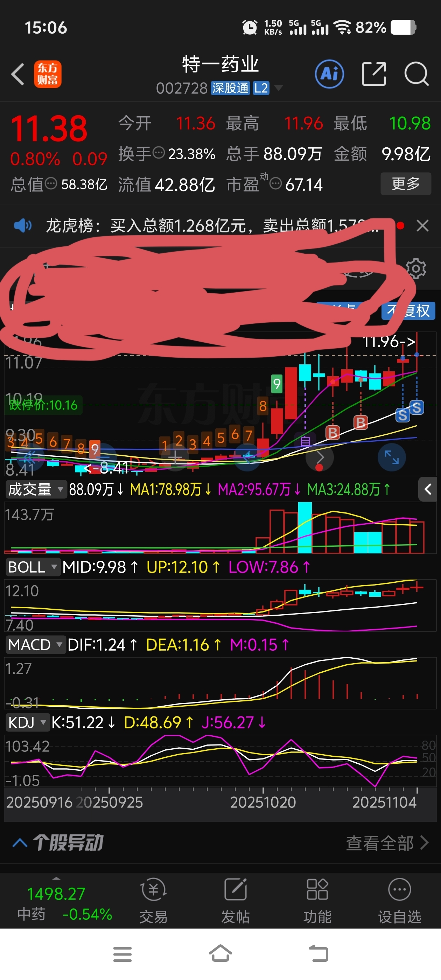Share the stock page via export icon
This screenshot has height=980, width=441.
374,74
